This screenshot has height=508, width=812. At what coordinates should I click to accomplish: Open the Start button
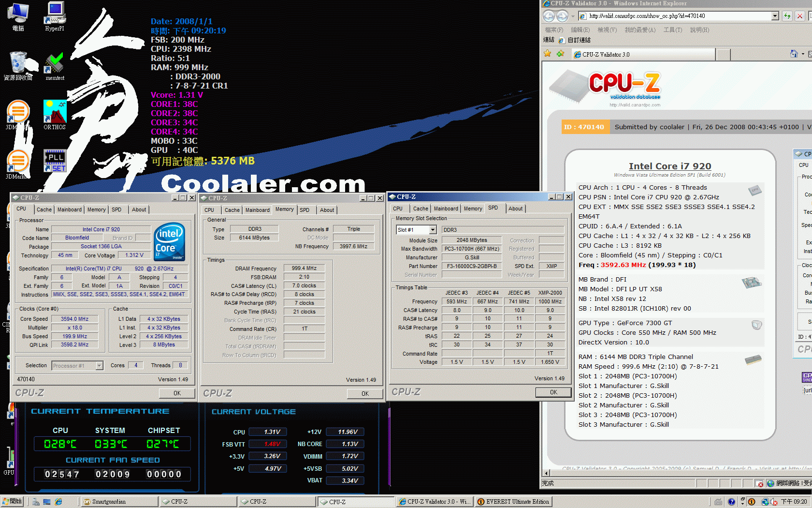tap(12, 502)
